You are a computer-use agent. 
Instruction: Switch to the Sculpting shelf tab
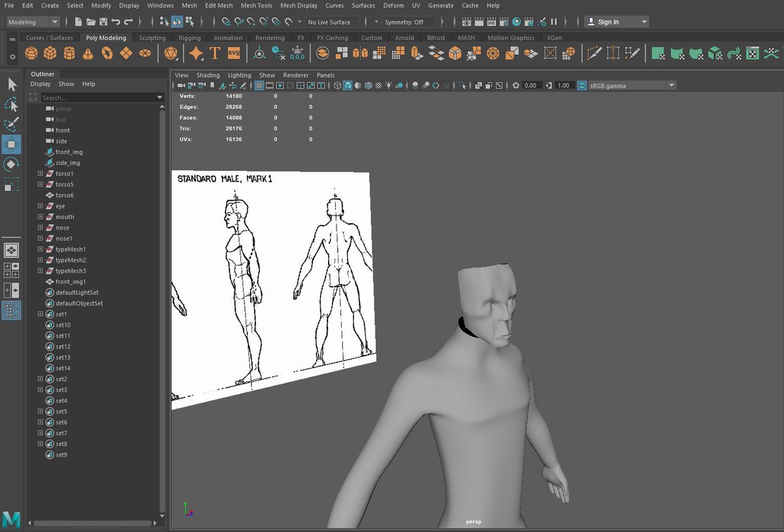(152, 38)
